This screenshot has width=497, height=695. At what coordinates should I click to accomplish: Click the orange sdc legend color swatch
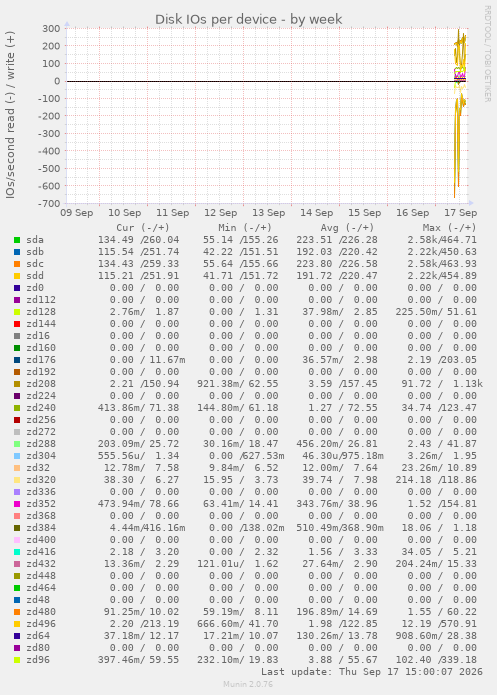pyautogui.click(x=17, y=264)
